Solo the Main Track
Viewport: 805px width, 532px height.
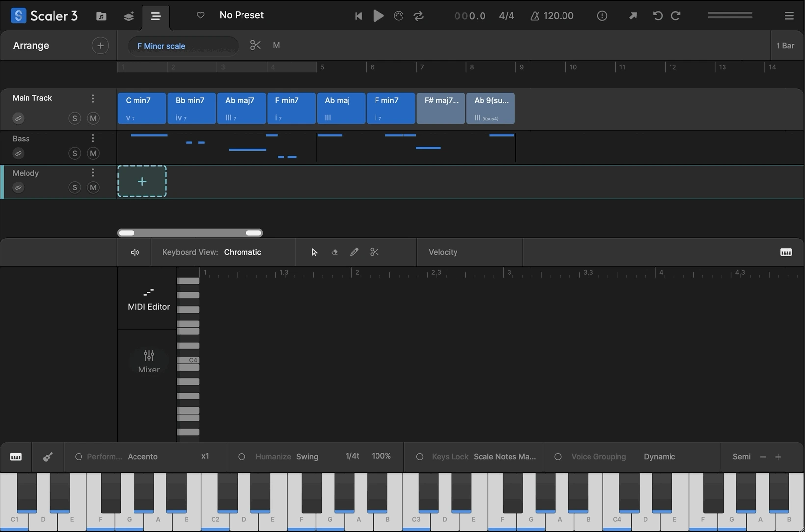[74, 118]
